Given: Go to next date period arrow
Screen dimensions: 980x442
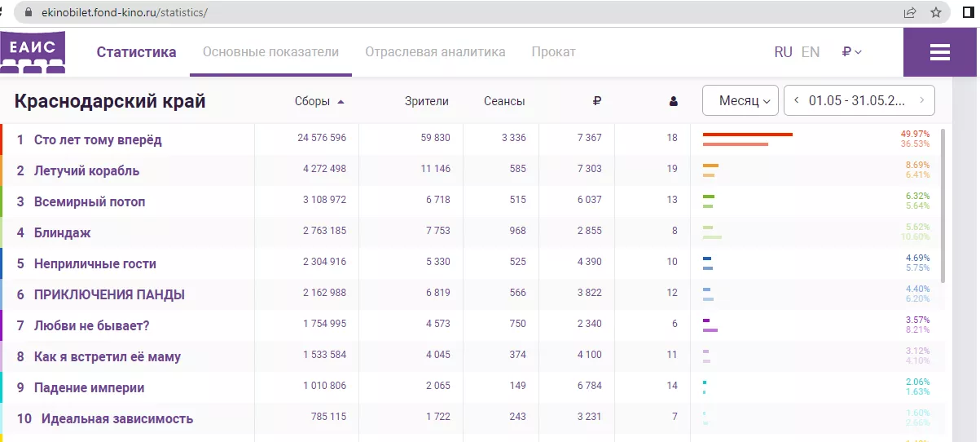Looking at the screenshot, I should point(921,100).
